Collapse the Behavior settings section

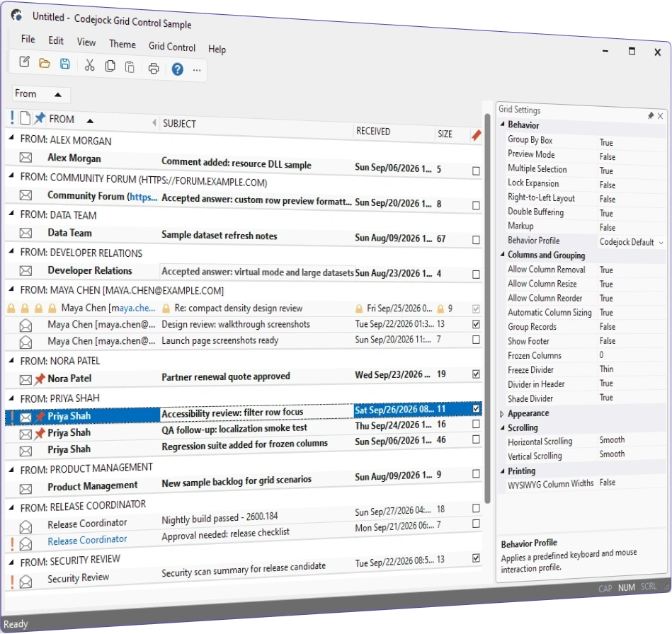coord(502,125)
